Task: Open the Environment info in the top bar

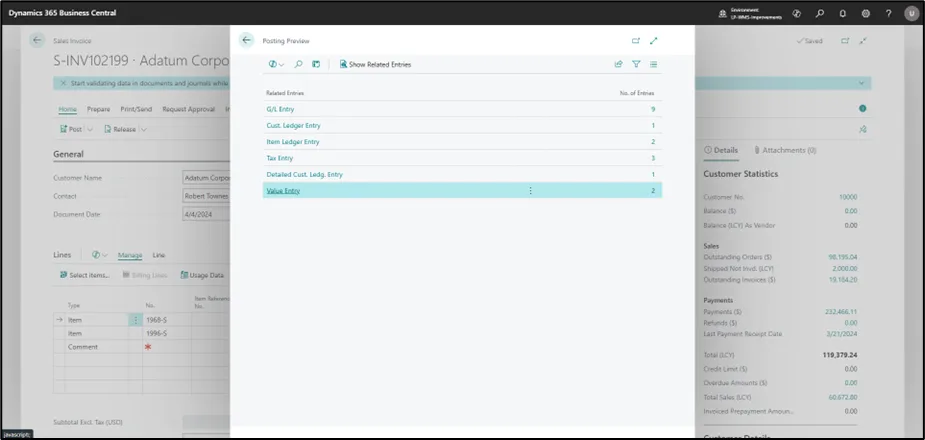Action: tap(750, 14)
